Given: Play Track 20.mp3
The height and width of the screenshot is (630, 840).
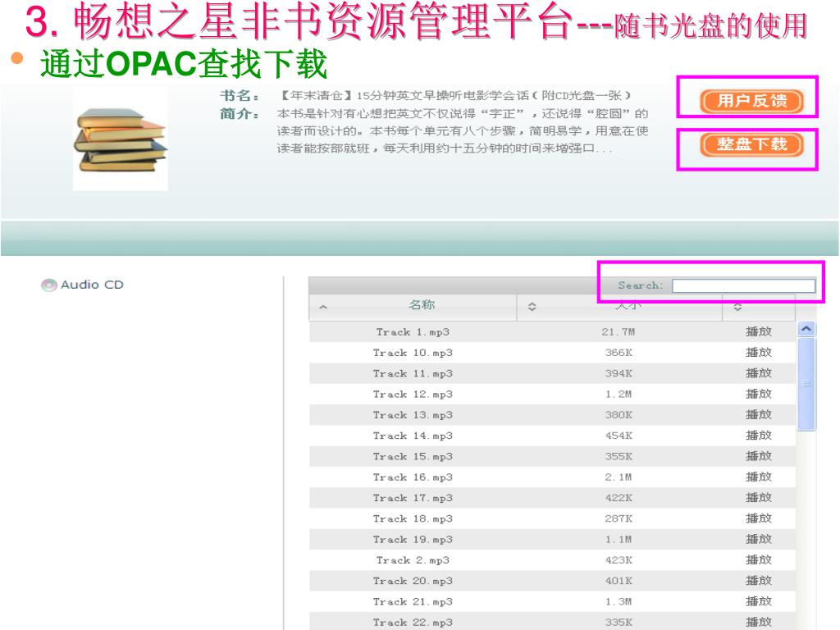Looking at the screenshot, I should (x=759, y=582).
